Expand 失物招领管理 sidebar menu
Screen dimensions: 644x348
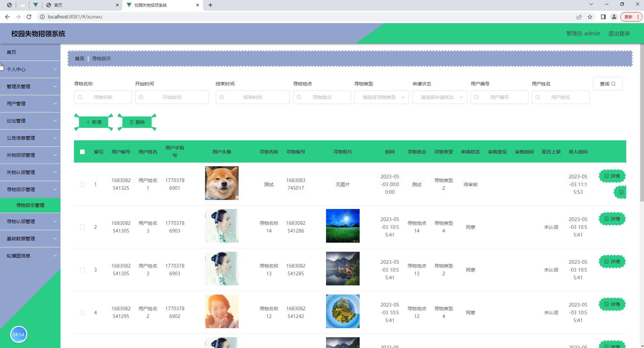[x=30, y=155]
